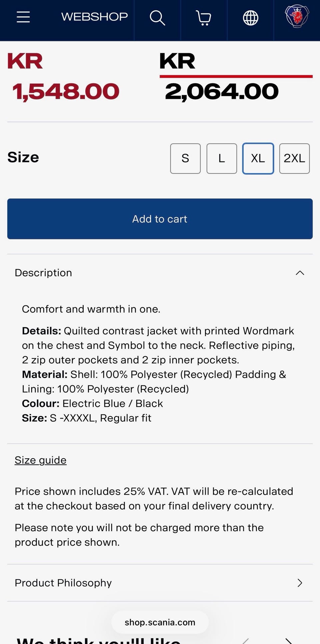Image resolution: width=320 pixels, height=644 pixels.
Task: View the shopping cart icon
Action: tap(204, 18)
